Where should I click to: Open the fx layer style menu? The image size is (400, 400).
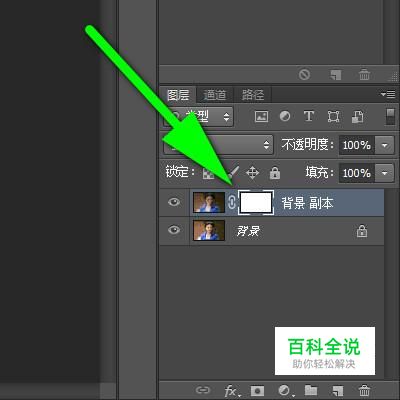tap(231, 390)
